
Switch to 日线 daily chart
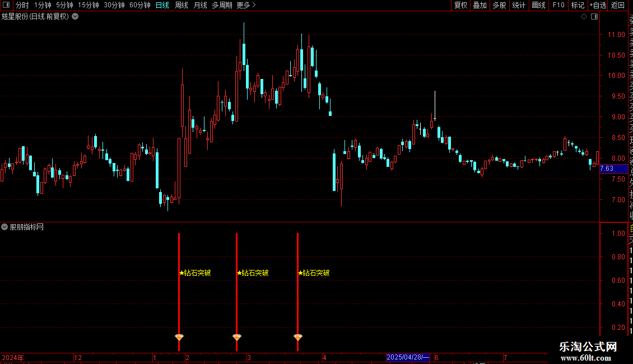click(162, 5)
